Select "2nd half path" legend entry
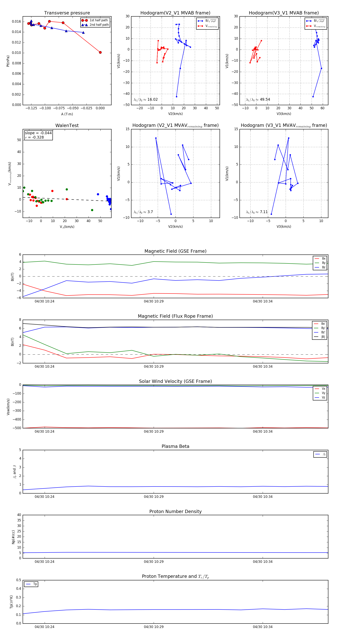Image resolution: width=351 pixels, height=644 pixels. click(95, 25)
